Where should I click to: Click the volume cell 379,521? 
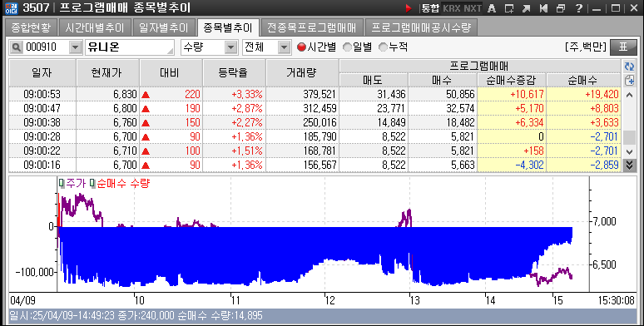click(x=302, y=94)
